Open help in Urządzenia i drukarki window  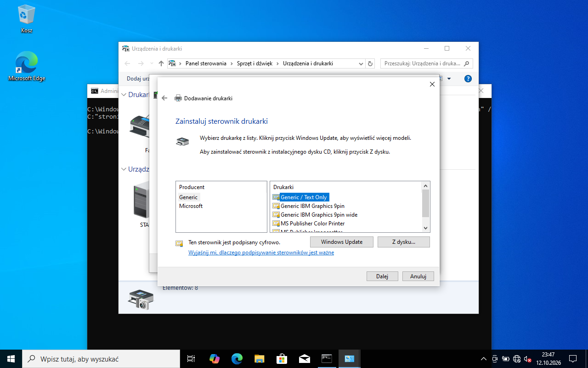(468, 79)
